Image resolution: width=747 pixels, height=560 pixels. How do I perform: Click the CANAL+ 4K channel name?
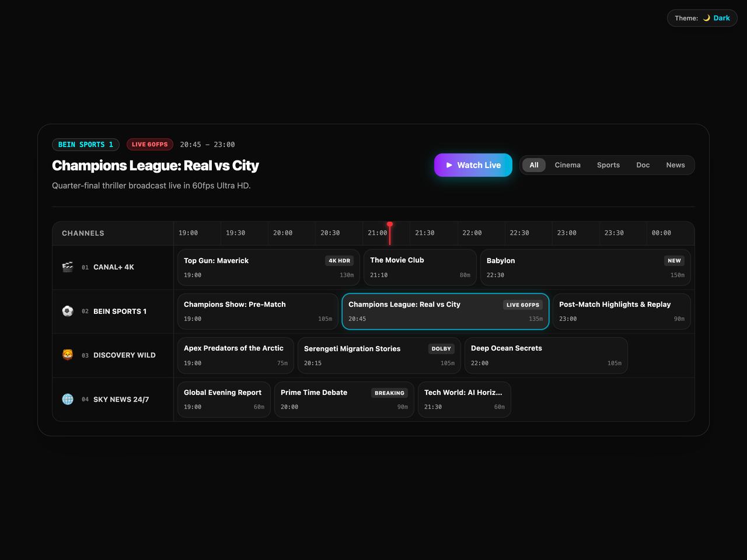point(114,267)
